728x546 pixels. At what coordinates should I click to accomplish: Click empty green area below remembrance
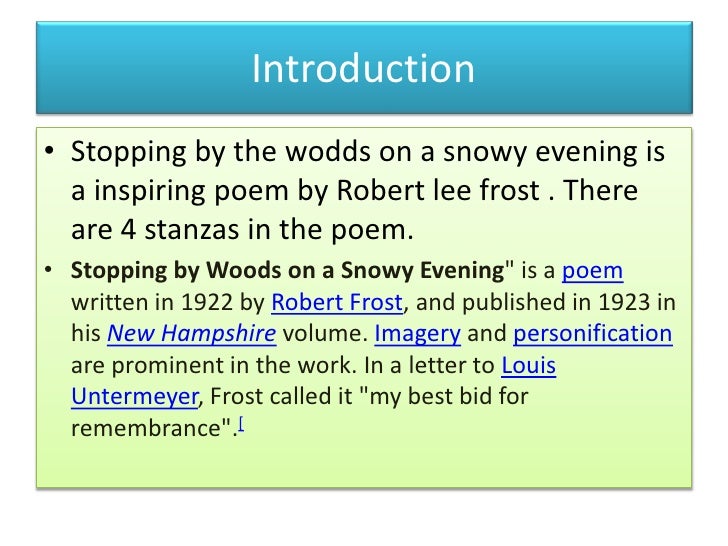point(362,462)
